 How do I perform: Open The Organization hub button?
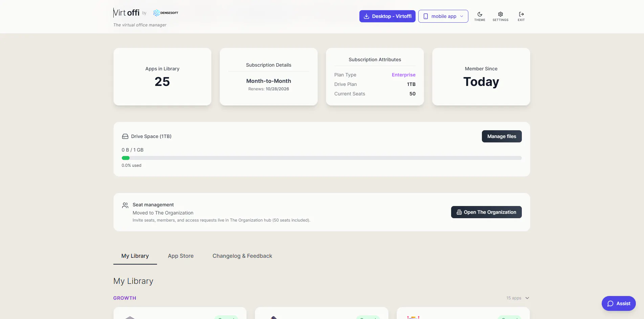click(486, 212)
